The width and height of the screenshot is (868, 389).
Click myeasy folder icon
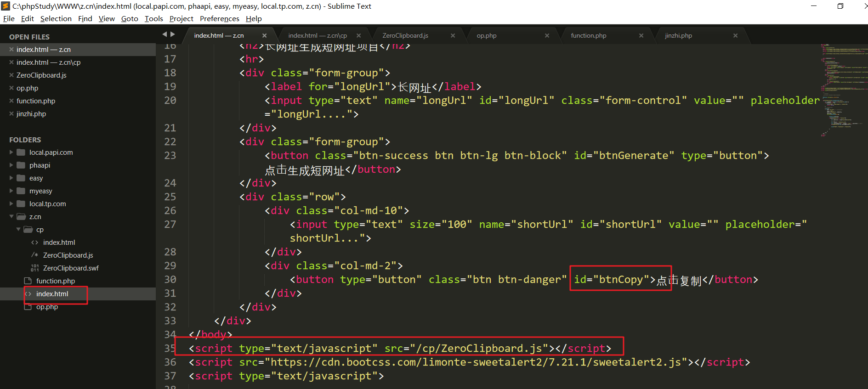tap(21, 191)
